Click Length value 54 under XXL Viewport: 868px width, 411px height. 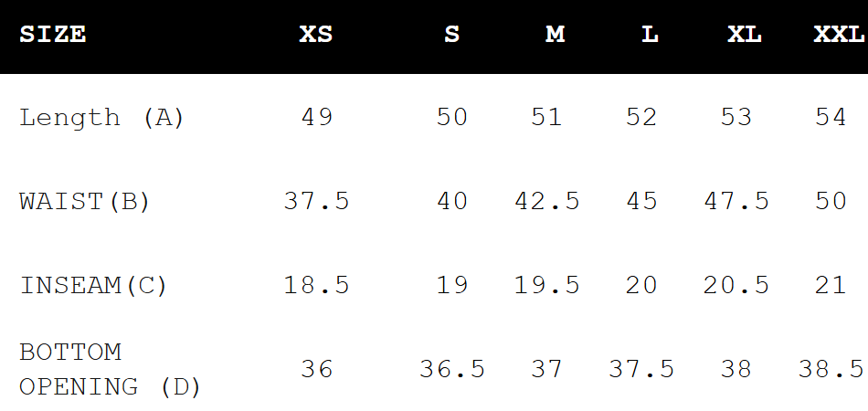pos(831,118)
